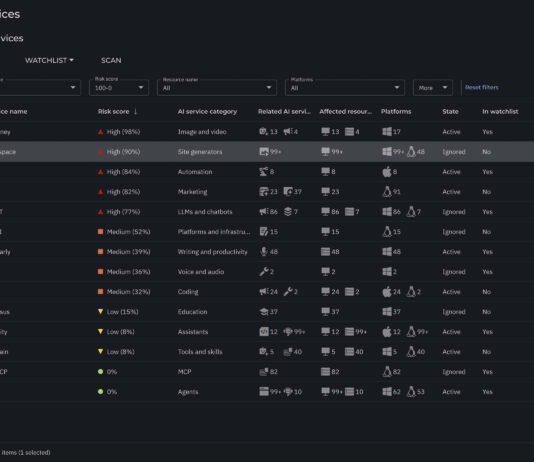Click the Linux icon in Tools and skills row
The image size is (534, 462).
(411, 352)
